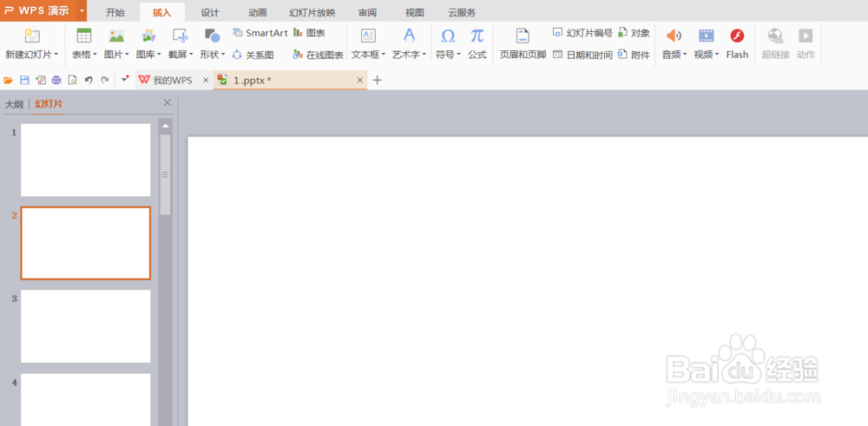This screenshot has height=426, width=868.
Task: Expand the 表格 dropdown arrow
Action: click(x=95, y=55)
